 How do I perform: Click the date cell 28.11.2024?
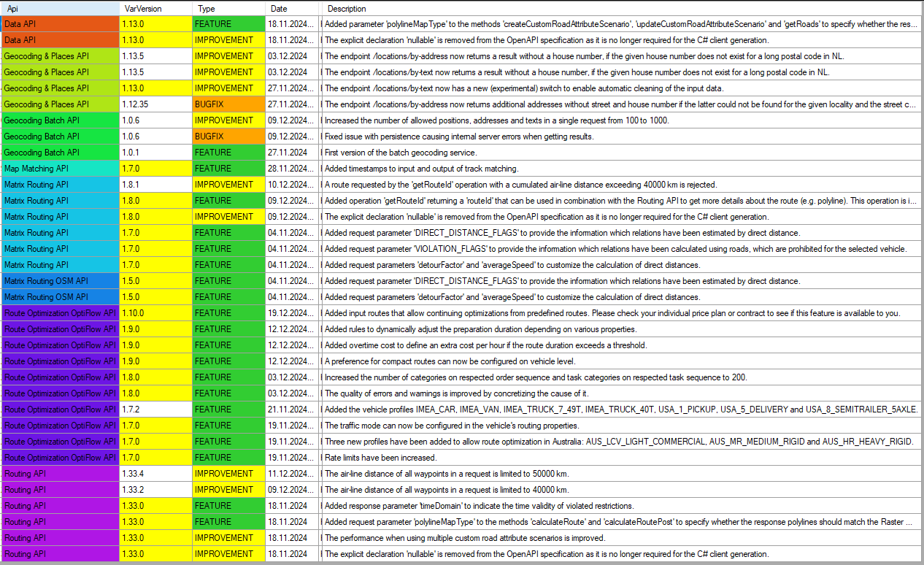[292, 169]
